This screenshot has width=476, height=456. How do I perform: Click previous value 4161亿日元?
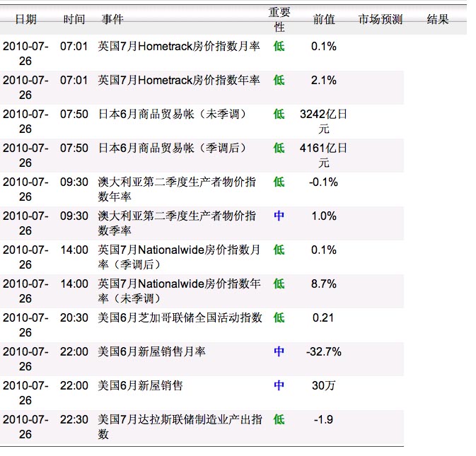point(324,156)
